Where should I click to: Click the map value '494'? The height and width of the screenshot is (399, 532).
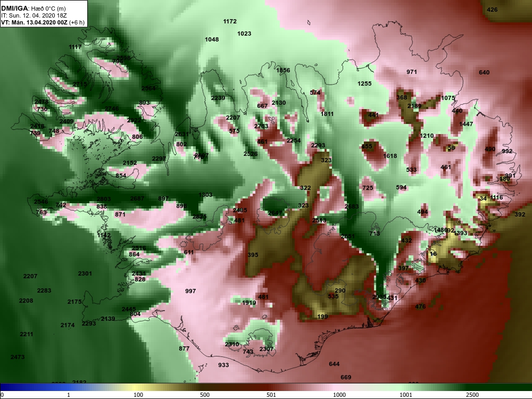tap(422, 212)
